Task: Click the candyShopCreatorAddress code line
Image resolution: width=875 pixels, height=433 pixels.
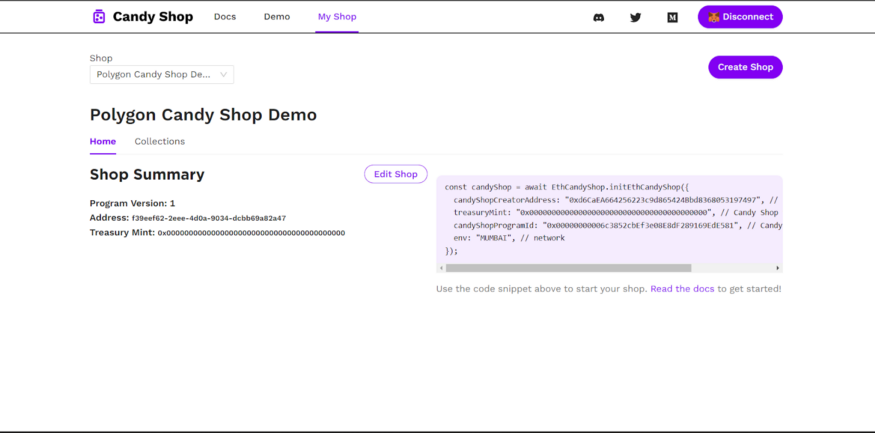Action: [616, 200]
